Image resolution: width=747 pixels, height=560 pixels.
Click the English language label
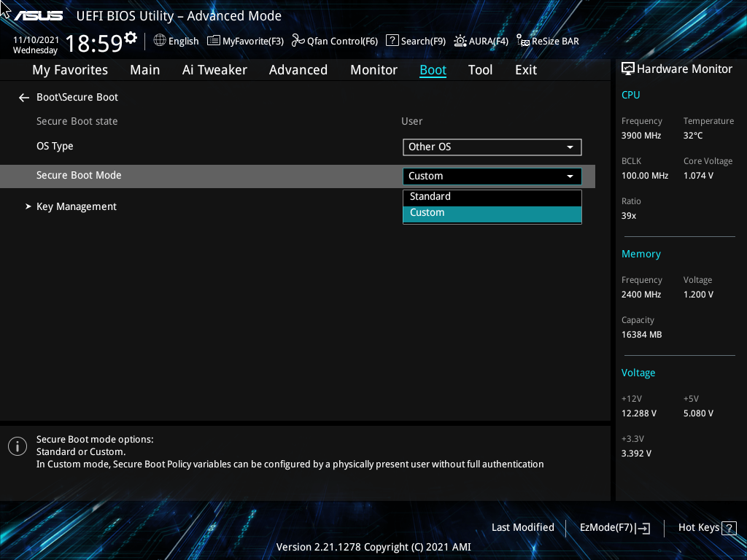[183, 42]
